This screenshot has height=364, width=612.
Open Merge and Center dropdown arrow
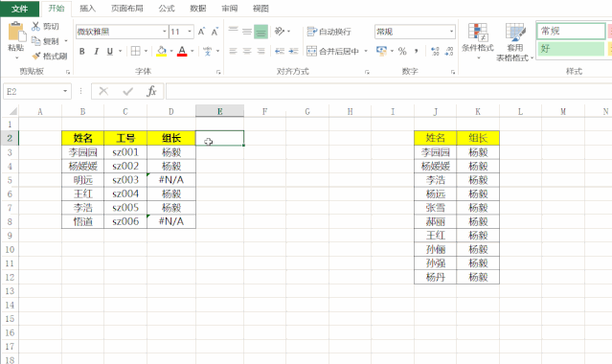366,51
